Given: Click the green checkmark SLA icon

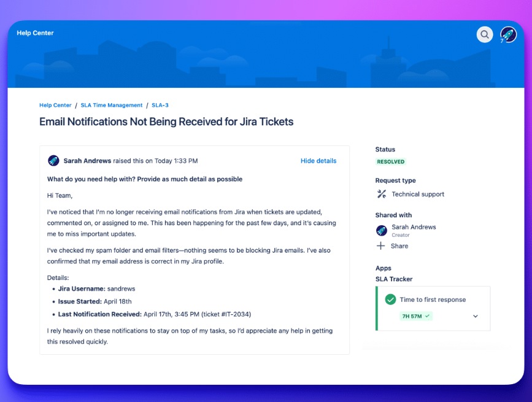Looking at the screenshot, I should pyautogui.click(x=390, y=300).
